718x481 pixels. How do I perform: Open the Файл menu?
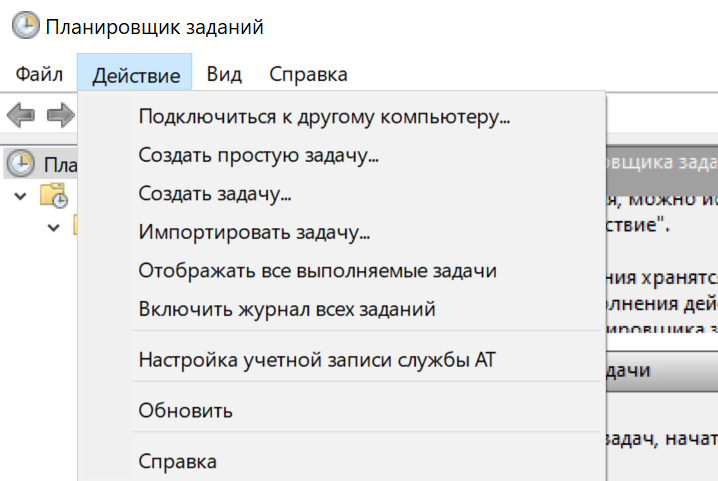39,74
